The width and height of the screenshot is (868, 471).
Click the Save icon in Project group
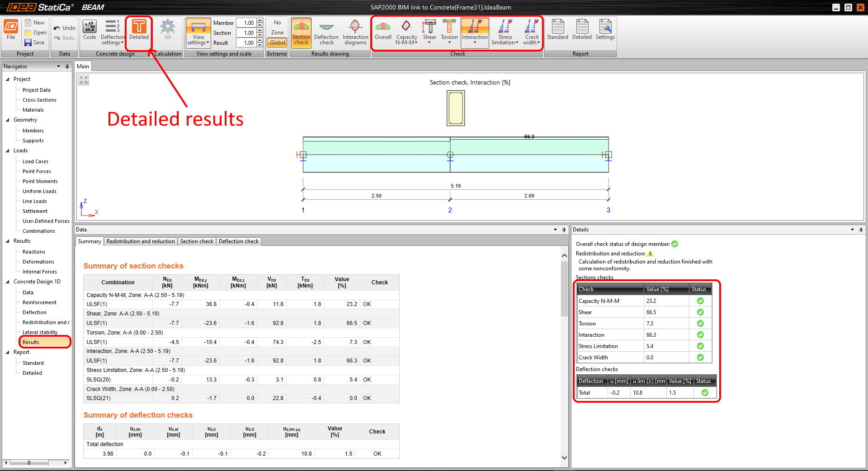coord(35,42)
